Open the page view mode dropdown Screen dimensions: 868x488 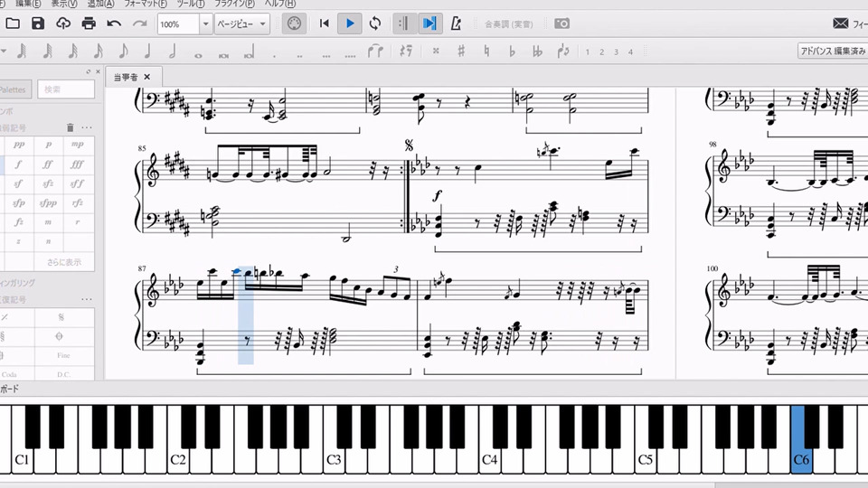coord(242,24)
